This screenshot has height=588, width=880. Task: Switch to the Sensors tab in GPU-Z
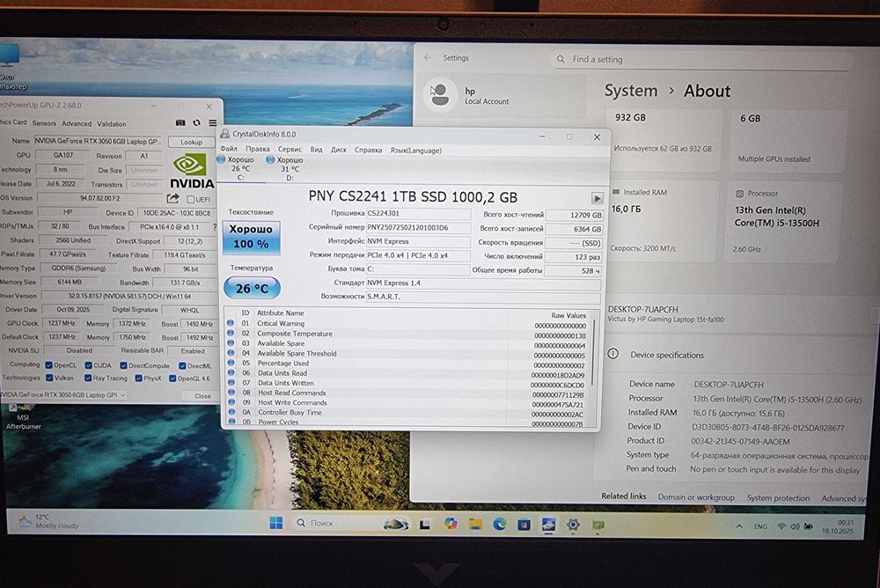click(44, 123)
